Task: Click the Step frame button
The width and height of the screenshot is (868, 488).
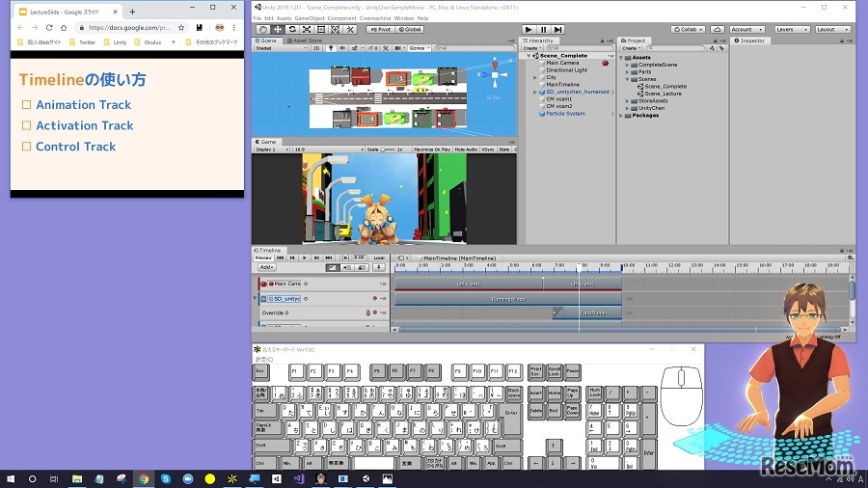Action: 559,30
